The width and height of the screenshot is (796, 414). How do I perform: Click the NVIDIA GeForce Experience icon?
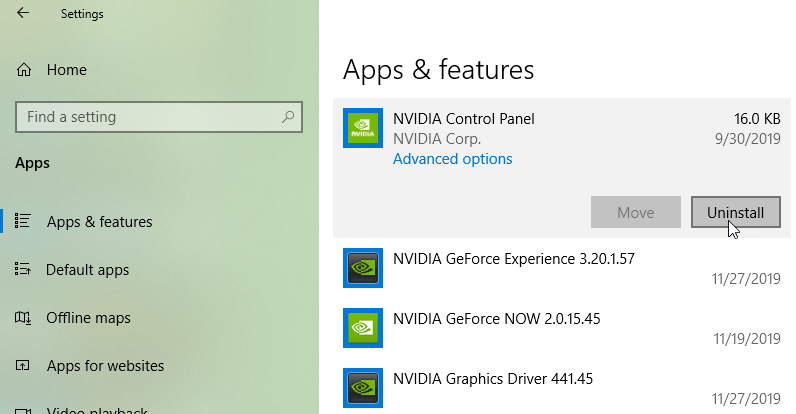click(x=363, y=268)
